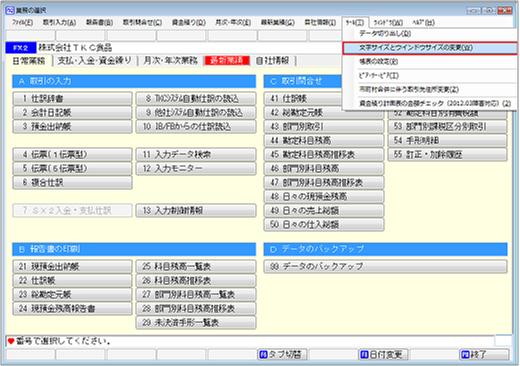Open 28 部門別科目残高推移表

[x=196, y=309]
